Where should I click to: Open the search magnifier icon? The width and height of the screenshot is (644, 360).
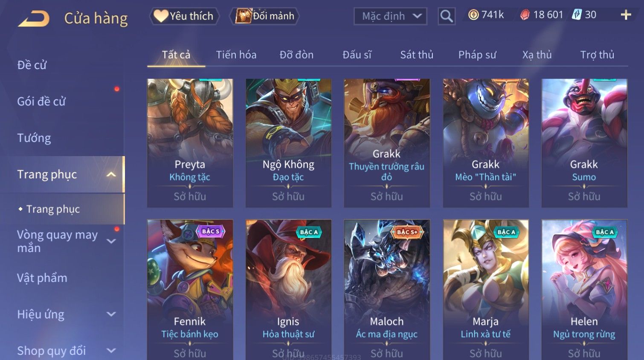click(x=447, y=16)
